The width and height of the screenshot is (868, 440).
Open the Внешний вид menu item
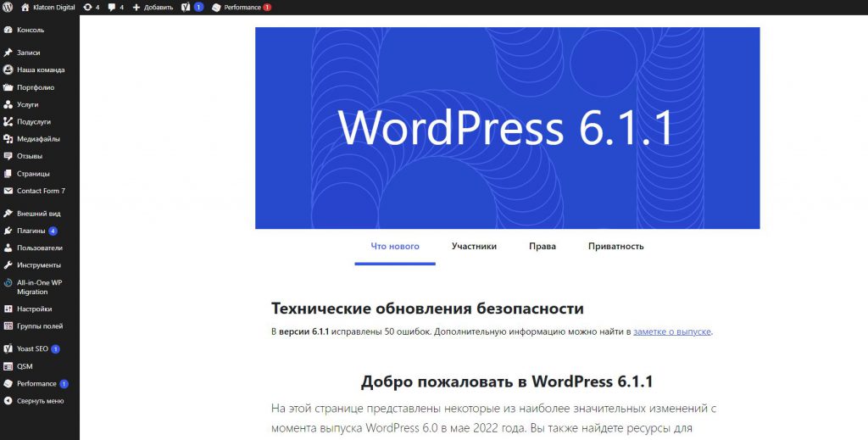point(40,214)
